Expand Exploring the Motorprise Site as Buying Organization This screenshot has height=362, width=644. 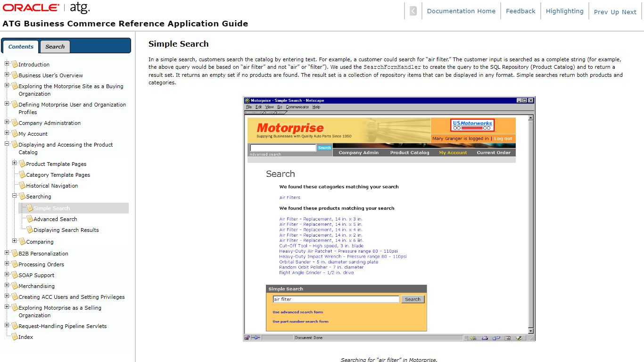pyautogui.click(x=7, y=85)
